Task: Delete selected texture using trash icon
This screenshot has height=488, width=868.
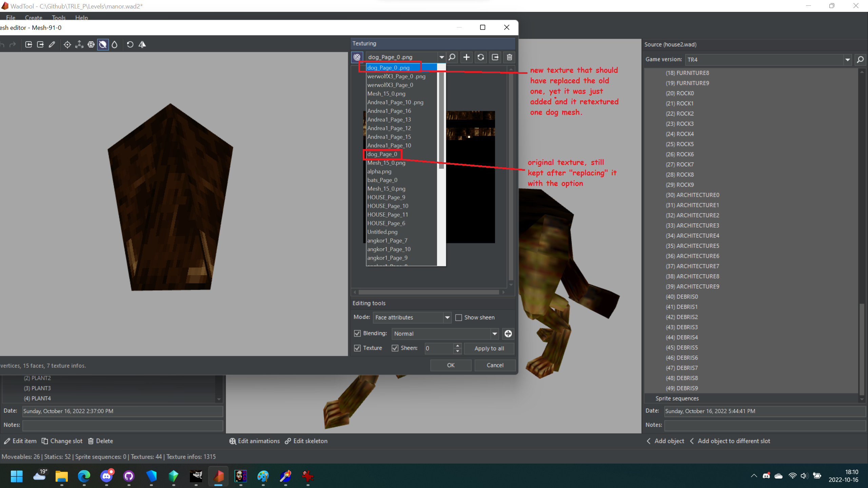Action: [x=509, y=57]
